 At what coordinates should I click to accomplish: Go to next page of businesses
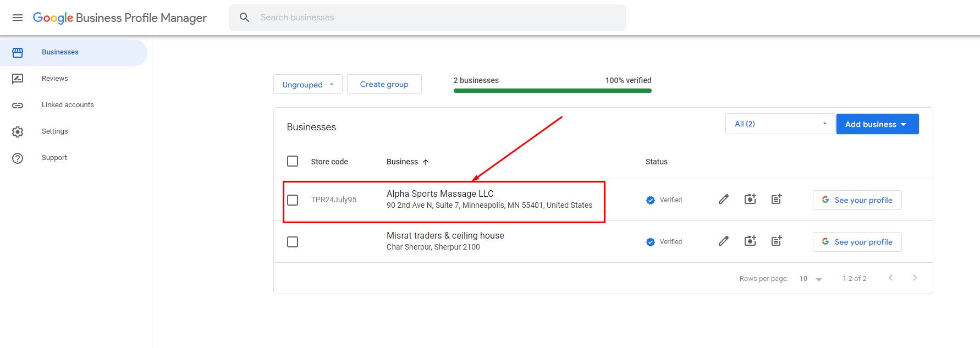pyautogui.click(x=915, y=278)
